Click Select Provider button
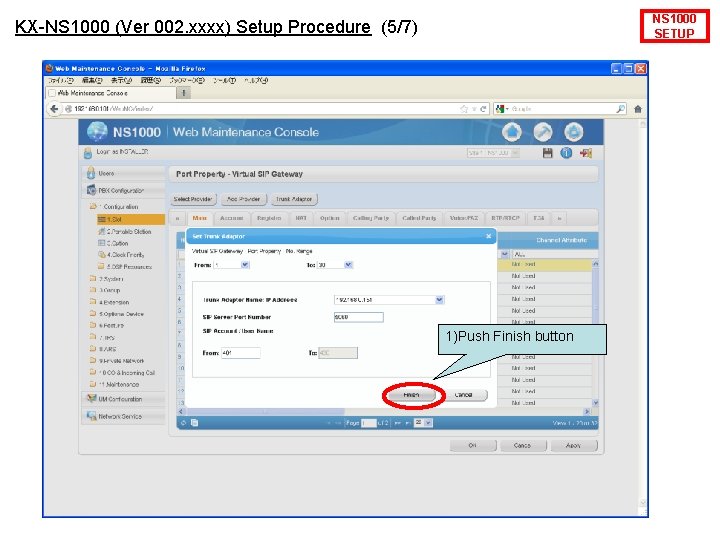This screenshot has width=720, height=540. [192, 199]
